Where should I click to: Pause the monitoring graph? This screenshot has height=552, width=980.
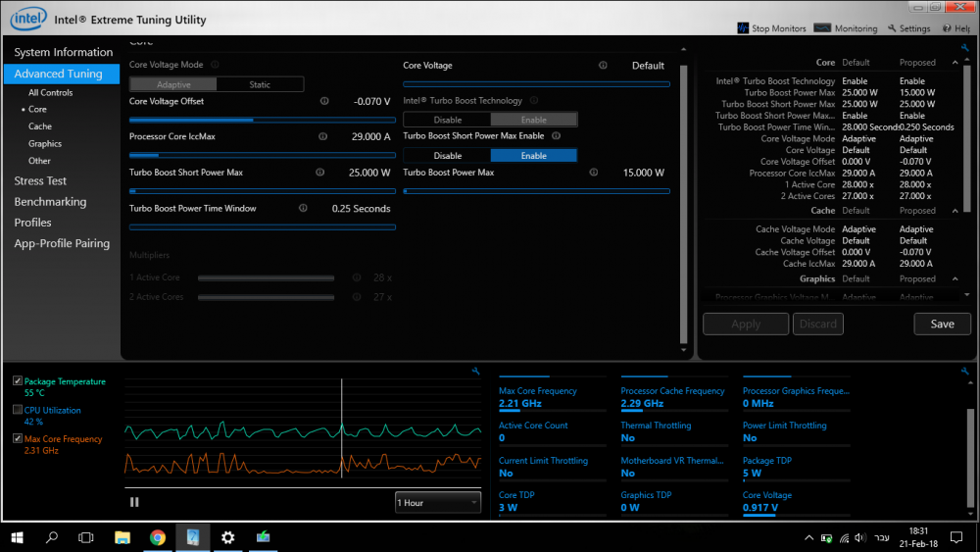[x=134, y=502]
